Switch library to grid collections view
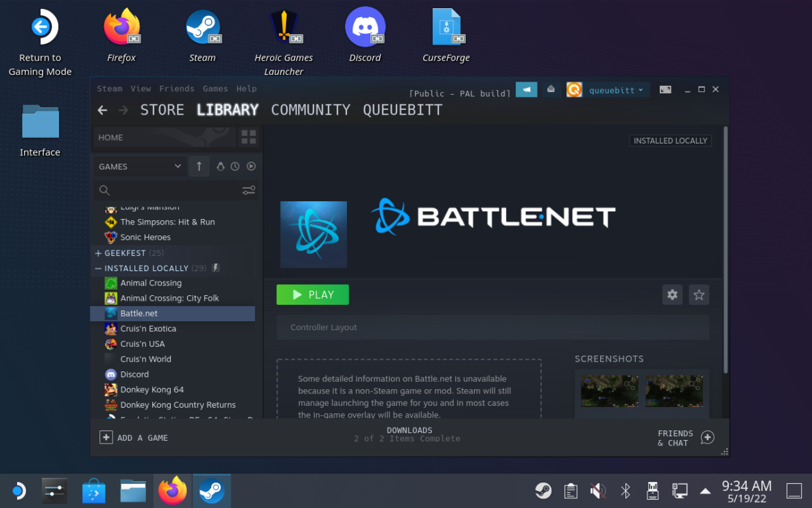 tap(248, 137)
